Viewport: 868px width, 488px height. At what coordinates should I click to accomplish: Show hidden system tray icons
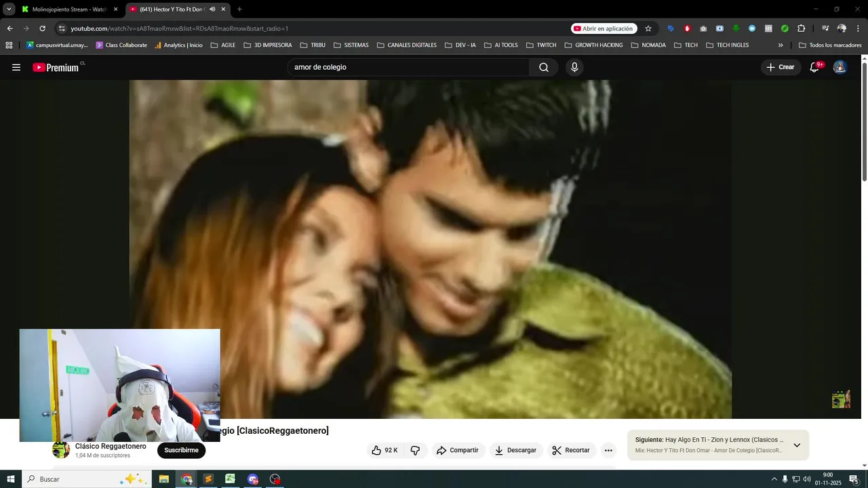[x=774, y=479]
